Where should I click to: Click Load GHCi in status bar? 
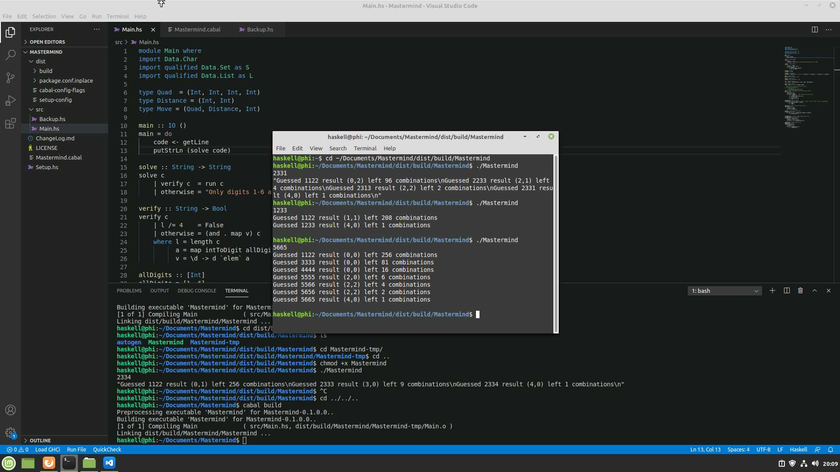(x=47, y=449)
